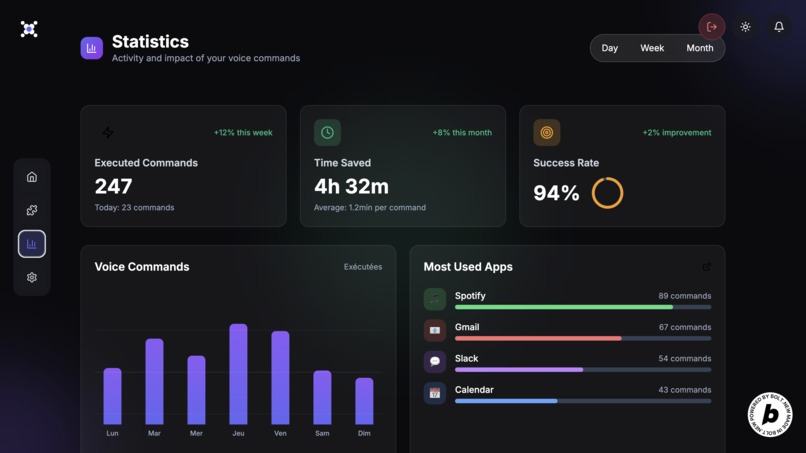Click the lightning bolt Executed Commands icon
806x453 pixels.
(x=108, y=133)
